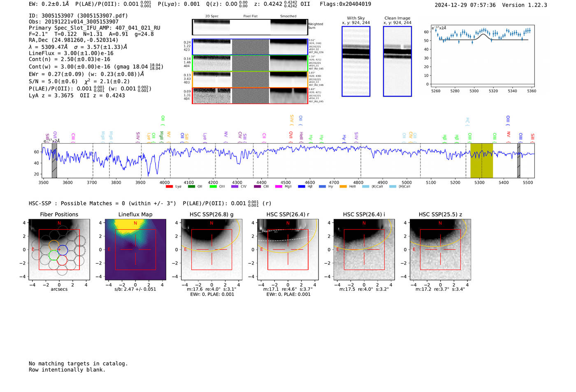Click 'No matching targets in catalog.' message

pos(78,364)
